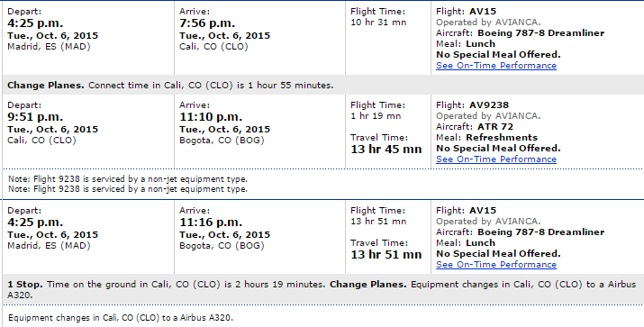This screenshot has width=644, height=327.
Task: Select the 9:51 p.m. Cali departure time
Action: 35,117
